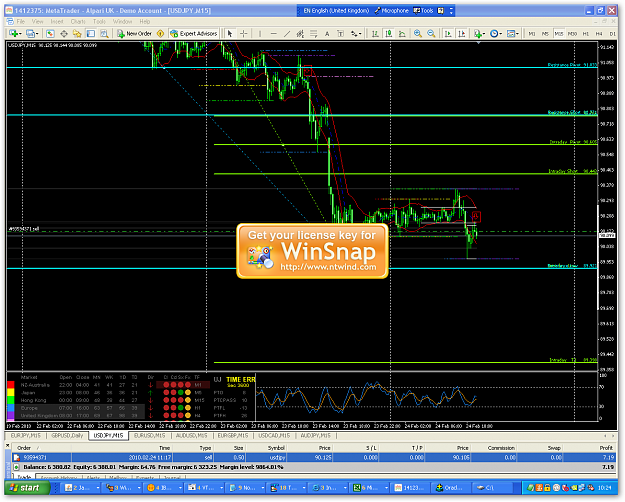Zoom out of the chart
625x502 pixels.
[x=431, y=34]
